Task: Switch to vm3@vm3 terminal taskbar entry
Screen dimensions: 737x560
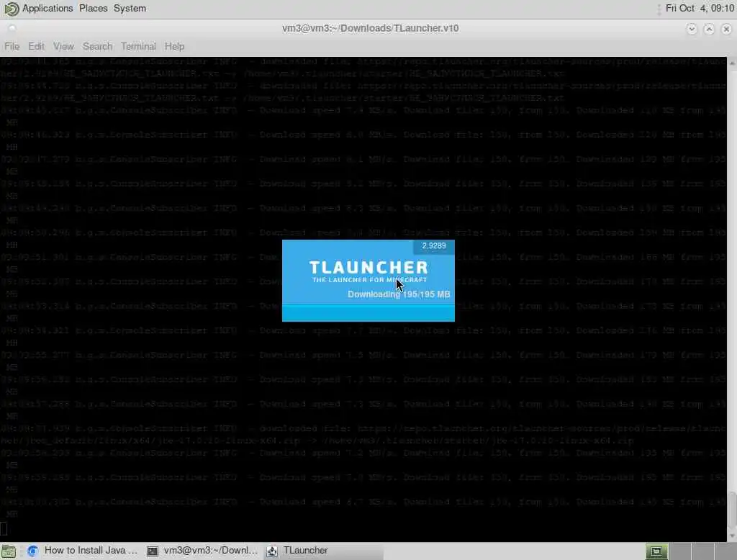Action: tap(202, 551)
